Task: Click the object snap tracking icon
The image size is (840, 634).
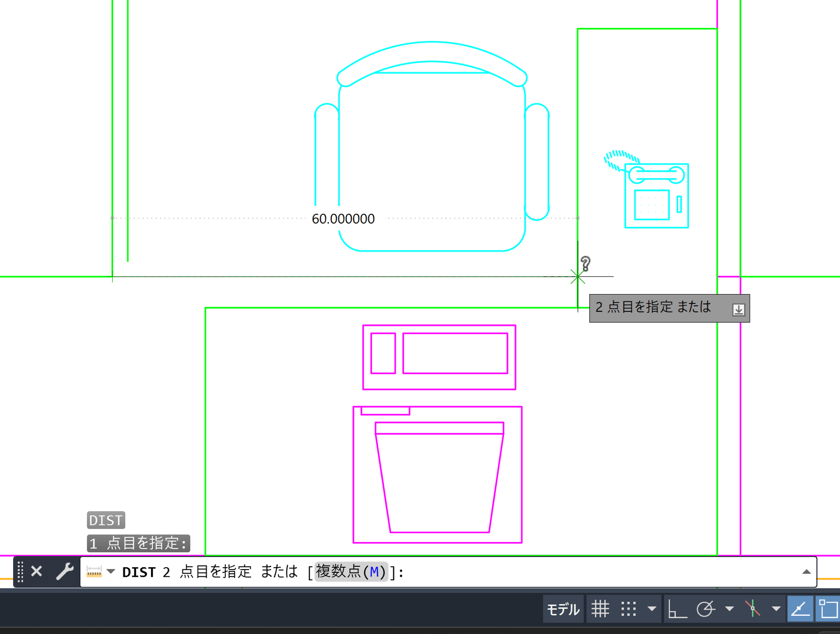Action: click(x=800, y=609)
